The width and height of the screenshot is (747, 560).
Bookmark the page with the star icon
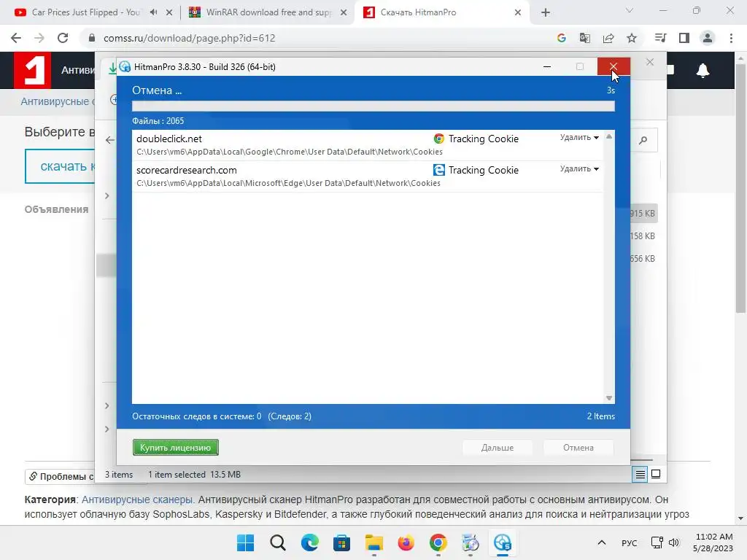coord(632,38)
